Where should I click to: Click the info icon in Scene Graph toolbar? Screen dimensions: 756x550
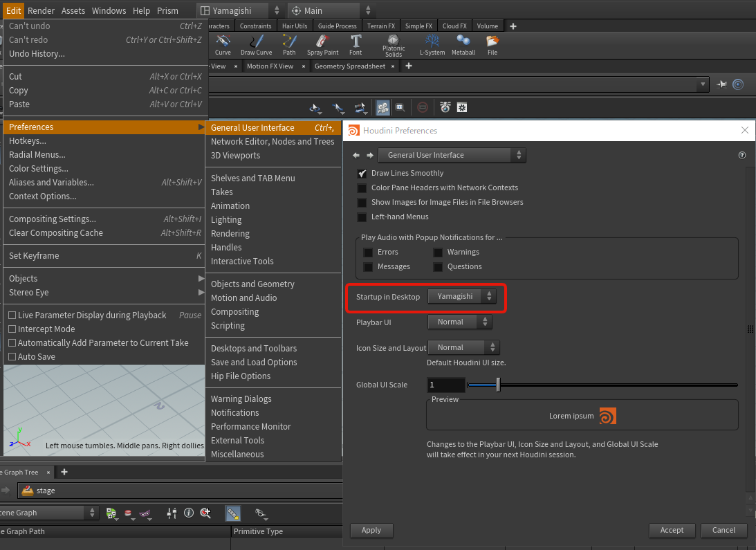[x=189, y=513]
